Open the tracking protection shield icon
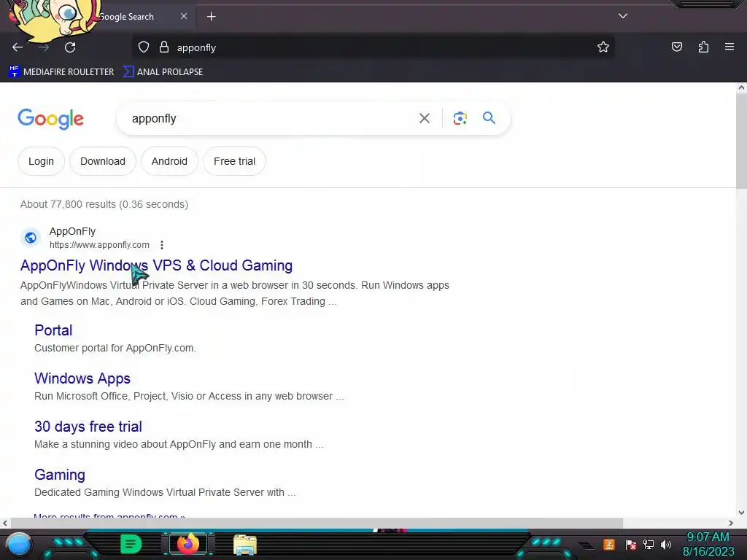 pos(144,47)
